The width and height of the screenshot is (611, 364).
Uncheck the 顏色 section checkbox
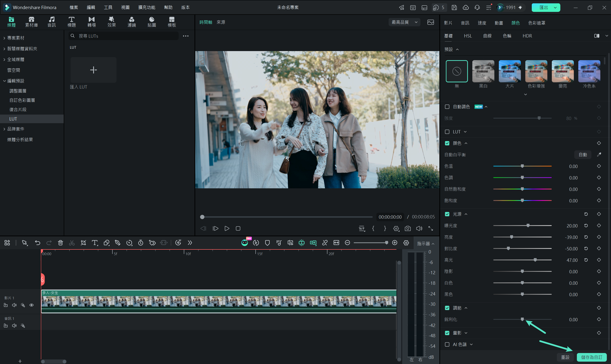447,143
